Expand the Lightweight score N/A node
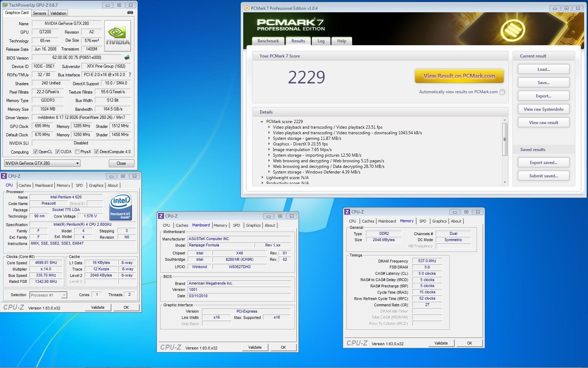Viewport: 588px width, 368px height. click(x=262, y=178)
